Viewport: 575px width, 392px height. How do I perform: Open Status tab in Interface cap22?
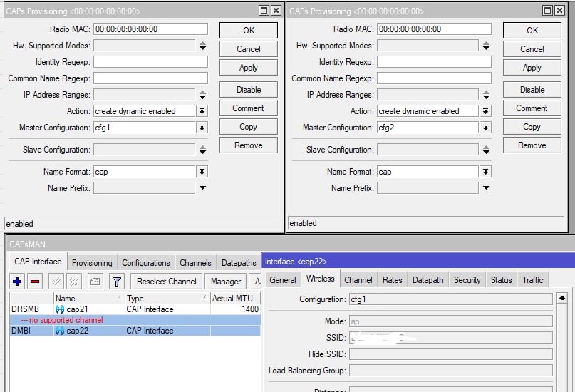point(502,280)
